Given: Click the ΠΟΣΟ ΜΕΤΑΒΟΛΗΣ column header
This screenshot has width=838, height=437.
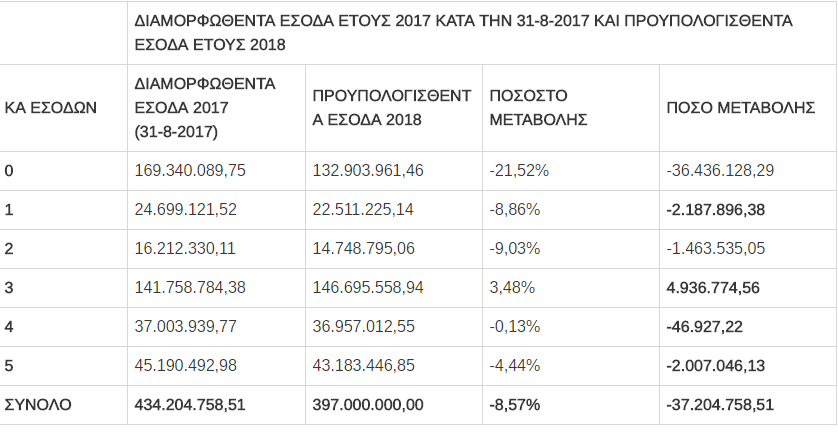Looking at the screenshot, I should pyautogui.click(x=740, y=108).
